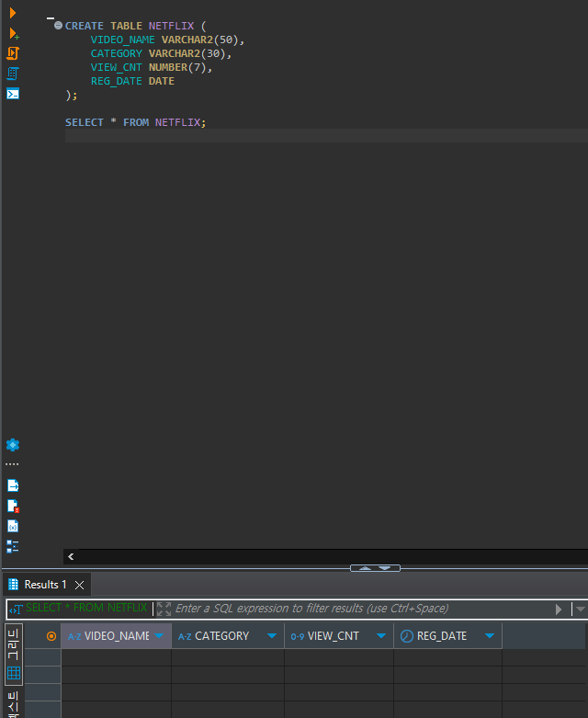Open the VIEW_CNT column filter dropdown
Viewport: 588px width, 718px height.
(x=381, y=635)
